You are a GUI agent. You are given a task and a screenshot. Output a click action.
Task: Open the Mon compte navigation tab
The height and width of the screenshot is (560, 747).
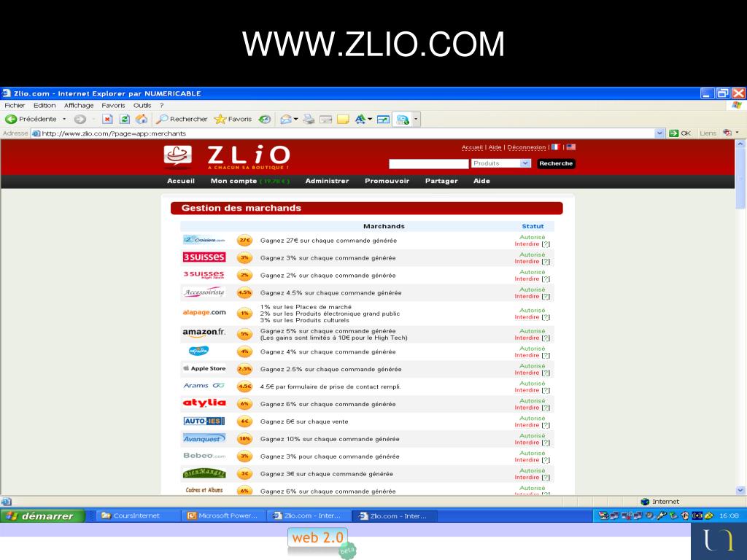tap(249, 181)
